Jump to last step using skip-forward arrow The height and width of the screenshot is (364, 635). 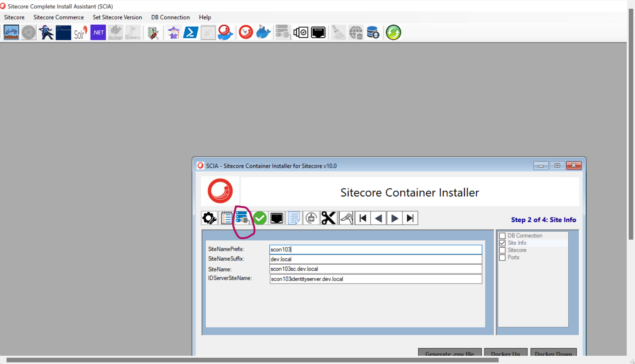click(x=410, y=218)
